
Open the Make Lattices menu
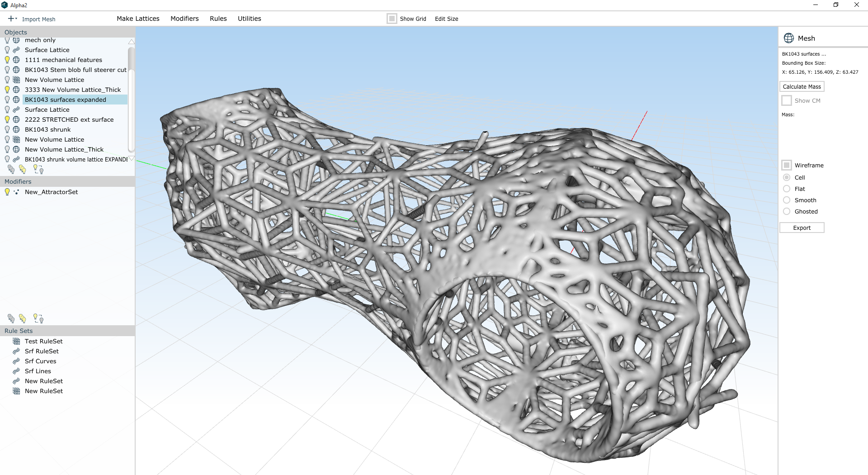[x=138, y=19]
